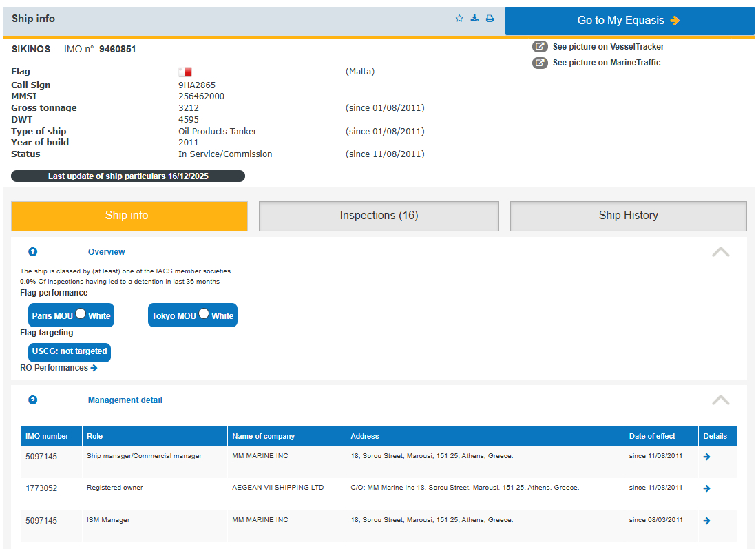The height and width of the screenshot is (549, 756).
Task: Click the star favorite icon in header
Action: pos(459,19)
